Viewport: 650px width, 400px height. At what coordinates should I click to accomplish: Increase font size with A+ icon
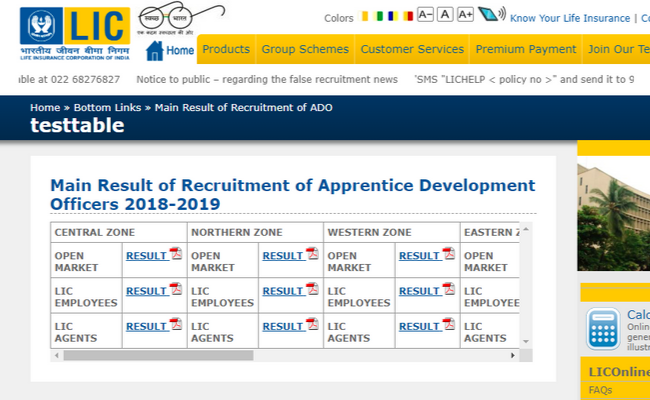pos(465,15)
